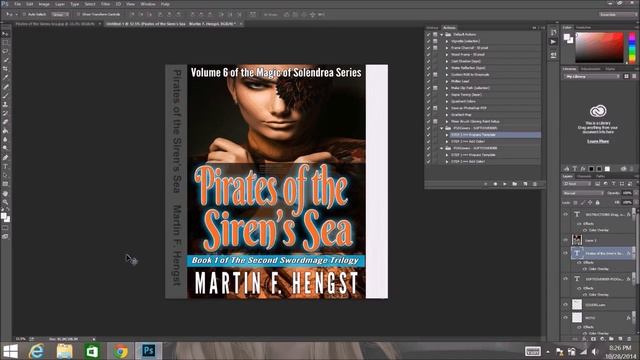
Task: Click the color picker gradient field
Action: pyautogui.click(x=600, y=48)
